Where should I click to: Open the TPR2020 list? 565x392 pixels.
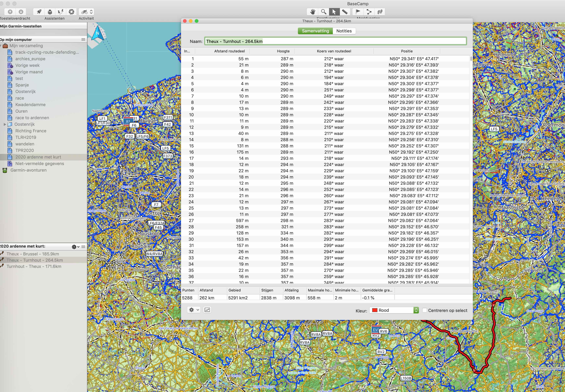[25, 150]
